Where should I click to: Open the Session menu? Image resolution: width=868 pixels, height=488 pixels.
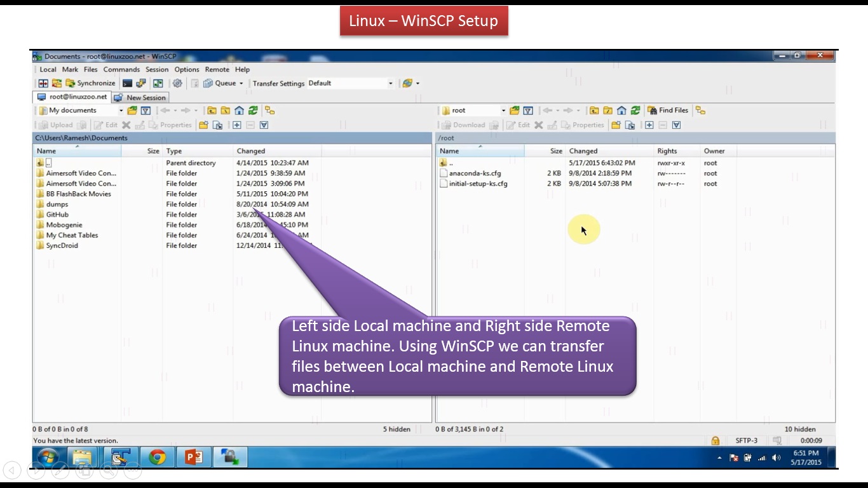pos(157,70)
